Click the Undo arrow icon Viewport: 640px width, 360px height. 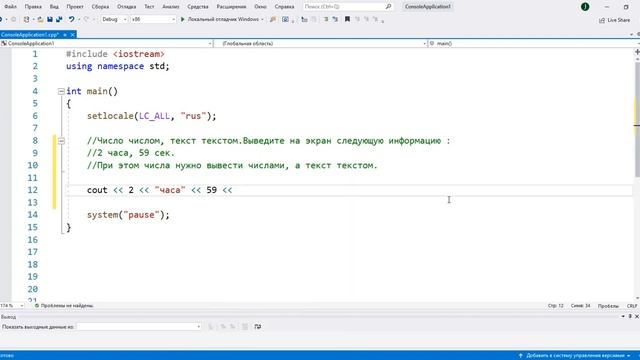71,19
